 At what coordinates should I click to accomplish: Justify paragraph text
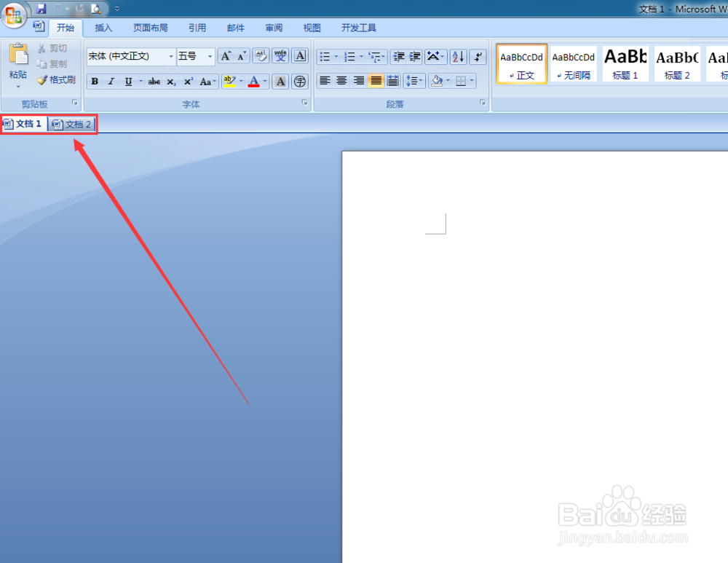click(x=376, y=81)
